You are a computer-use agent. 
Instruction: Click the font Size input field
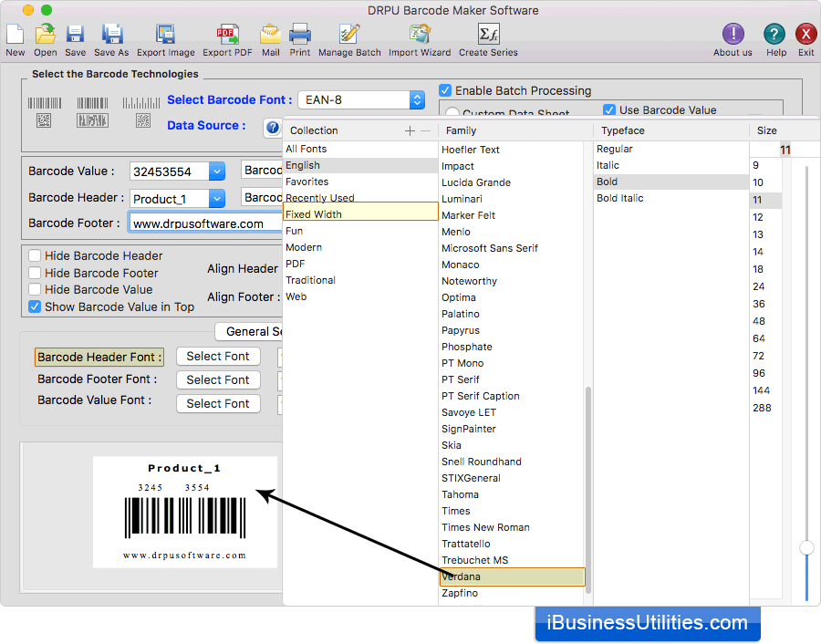click(770, 150)
